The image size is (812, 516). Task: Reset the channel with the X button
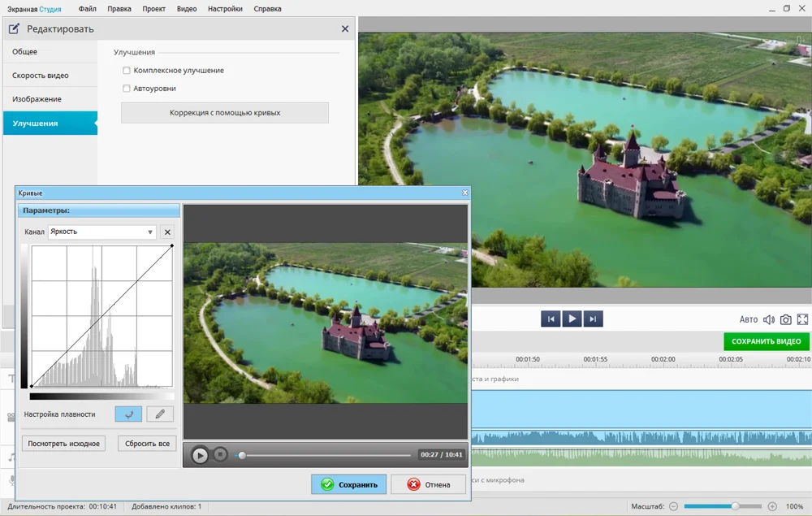coord(167,232)
